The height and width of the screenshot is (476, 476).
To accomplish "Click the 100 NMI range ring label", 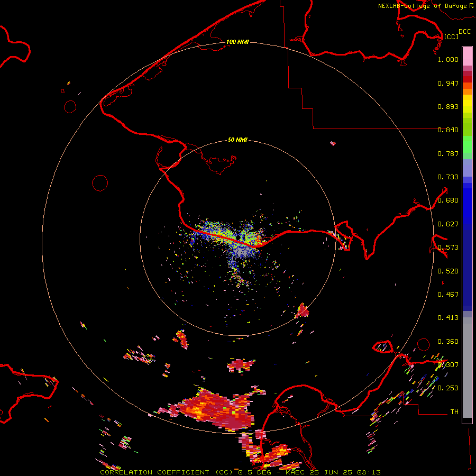I will 237,42.
